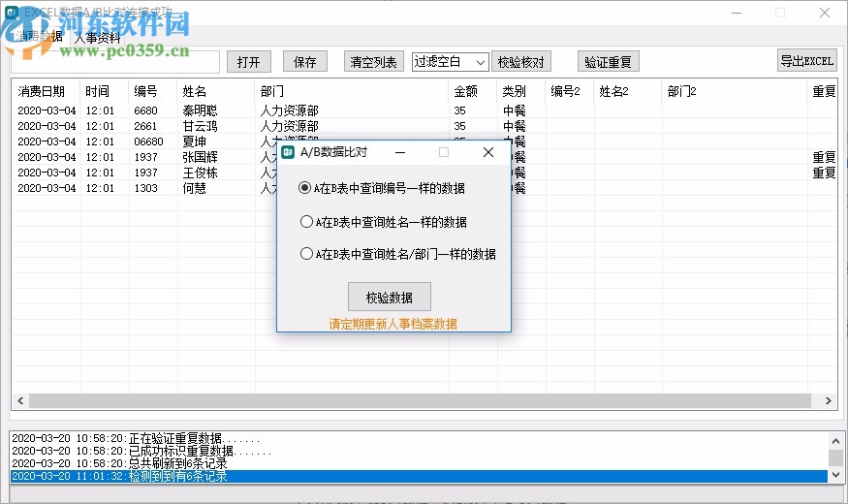Sort by 消费日期 column header

click(46, 91)
